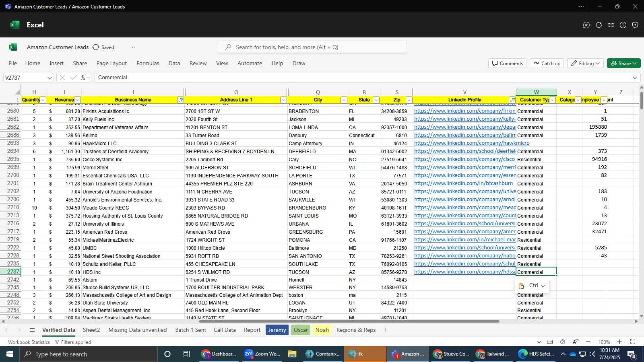Add a new sheet with the plus icon
Screen dimensions: 644x362
[x=386, y=330]
